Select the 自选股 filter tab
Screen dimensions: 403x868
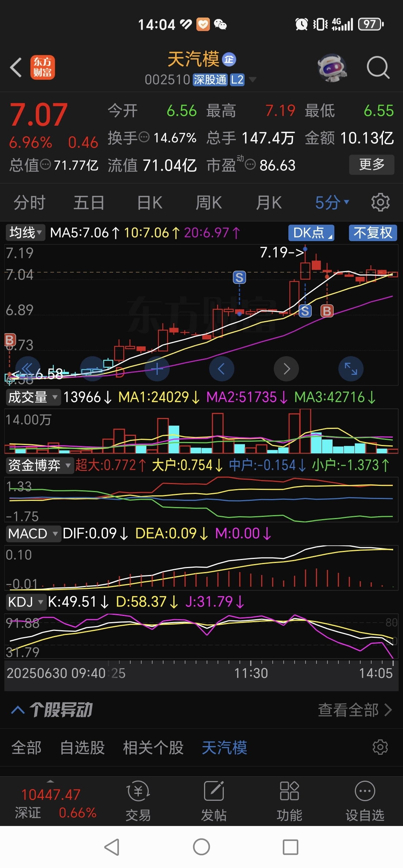82,747
